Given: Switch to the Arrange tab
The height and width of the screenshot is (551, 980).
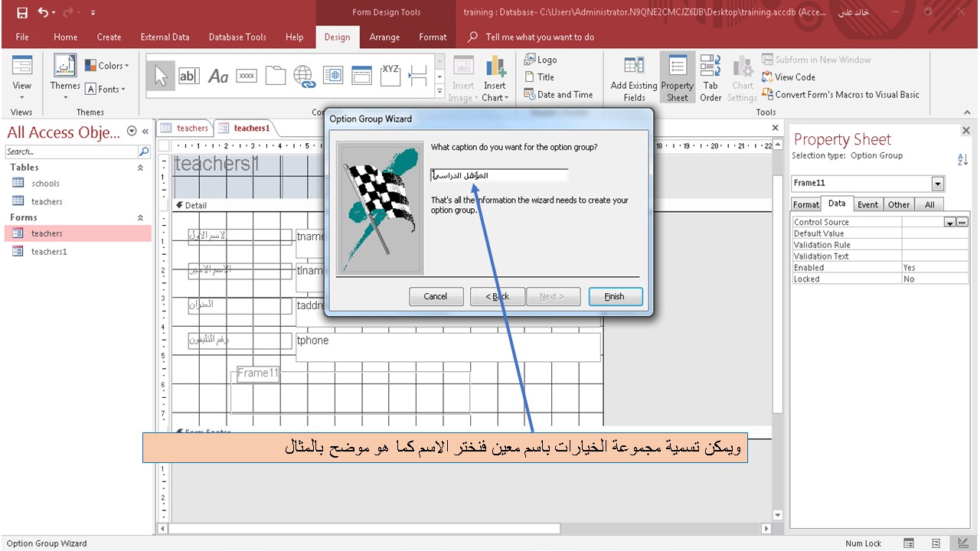Looking at the screenshot, I should (x=384, y=37).
